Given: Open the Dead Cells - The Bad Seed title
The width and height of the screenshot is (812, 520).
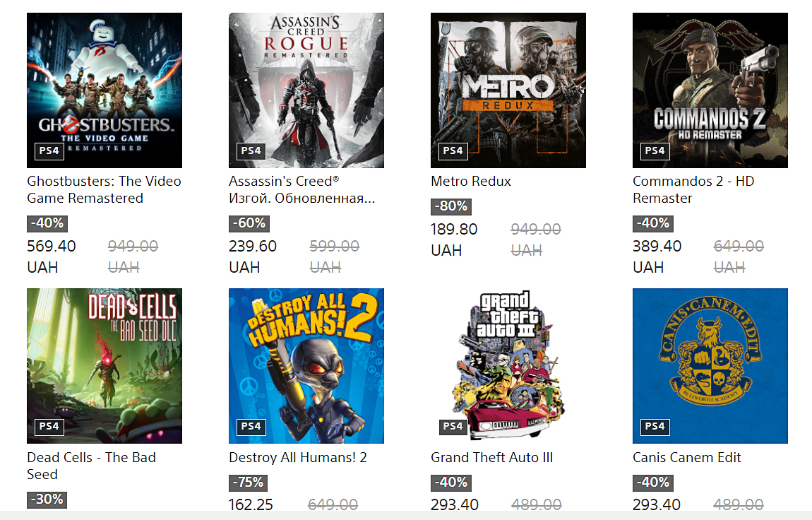Looking at the screenshot, I should pos(91,466).
